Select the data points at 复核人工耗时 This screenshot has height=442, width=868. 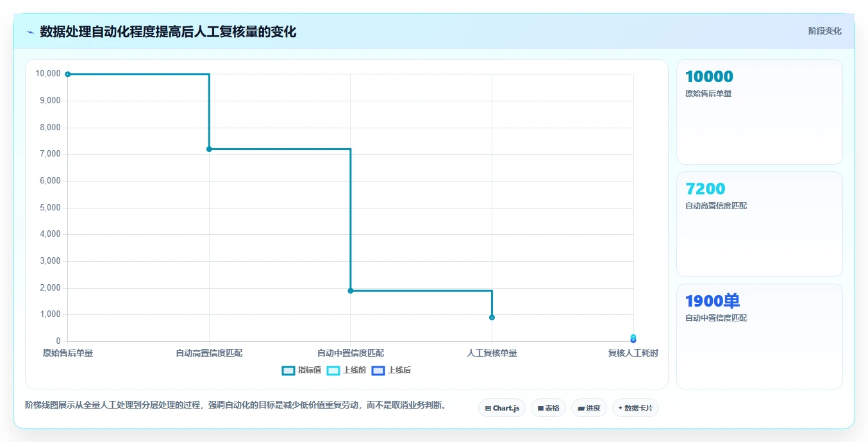633,339
